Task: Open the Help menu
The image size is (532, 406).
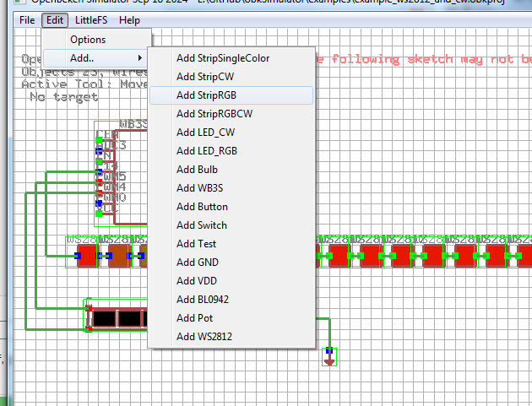Action: (129, 20)
